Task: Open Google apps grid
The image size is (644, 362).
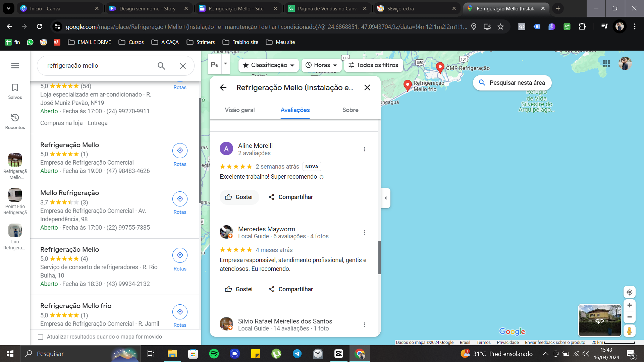Action: tap(606, 63)
